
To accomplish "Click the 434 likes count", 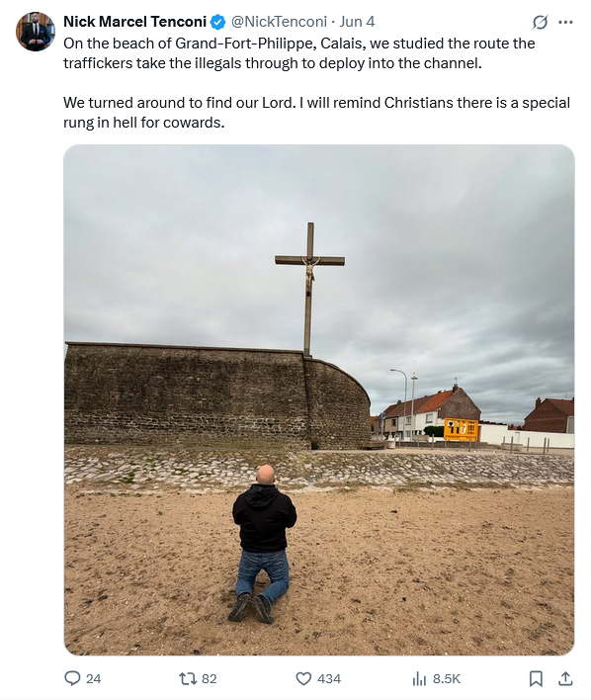I will point(329,679).
